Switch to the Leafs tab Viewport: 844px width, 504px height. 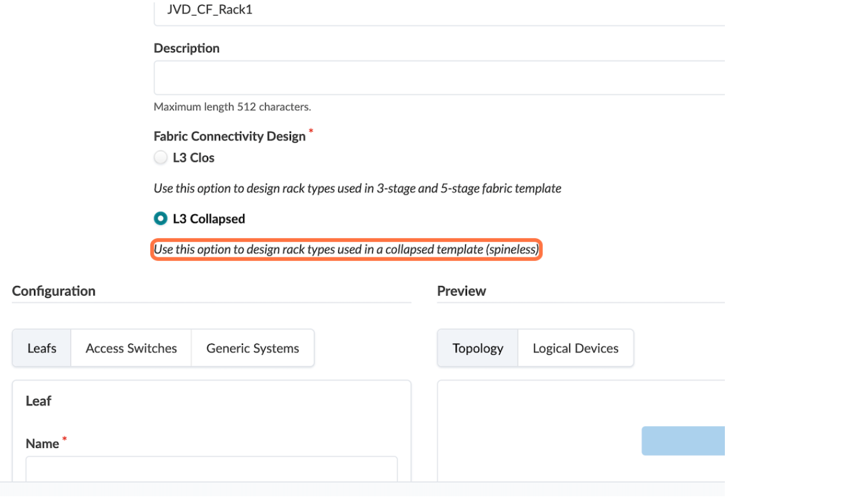tap(42, 348)
